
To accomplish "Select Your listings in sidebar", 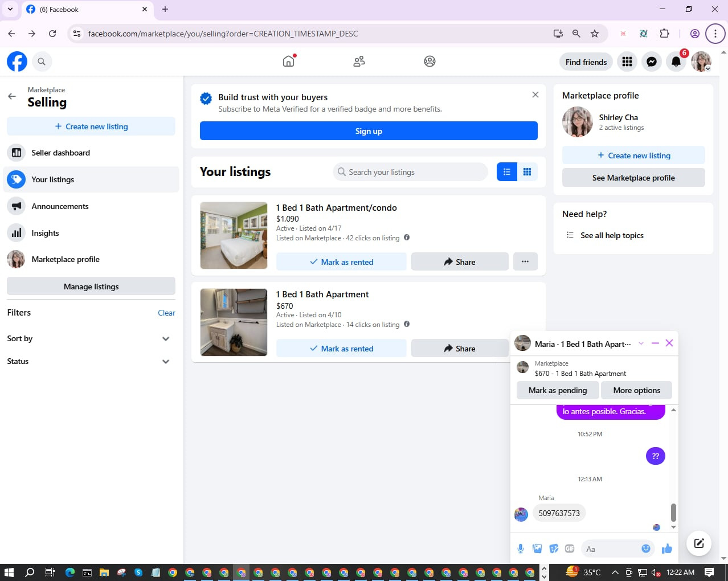I will [x=91, y=179].
